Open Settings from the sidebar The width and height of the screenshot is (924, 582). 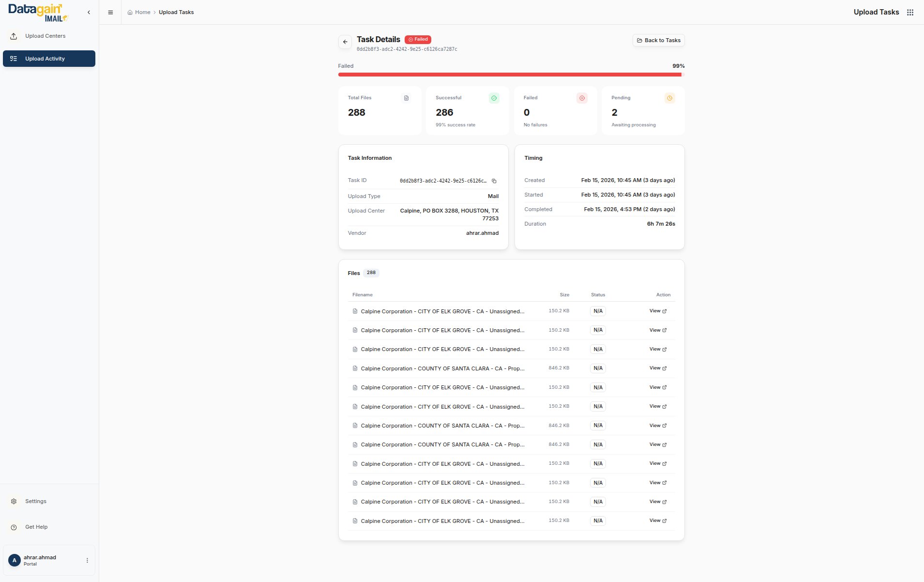tap(36, 501)
